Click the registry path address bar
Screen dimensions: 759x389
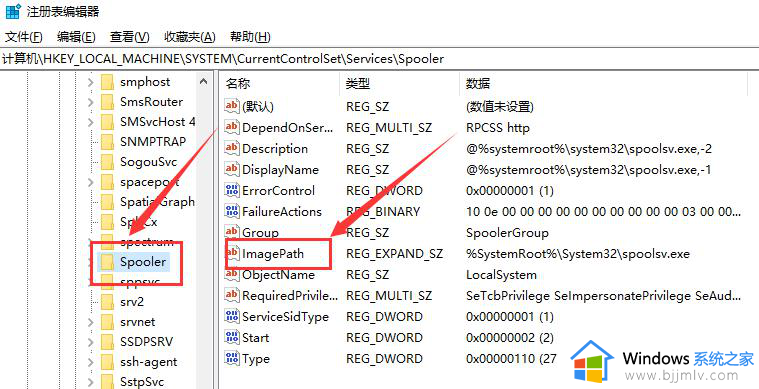[x=380, y=59]
